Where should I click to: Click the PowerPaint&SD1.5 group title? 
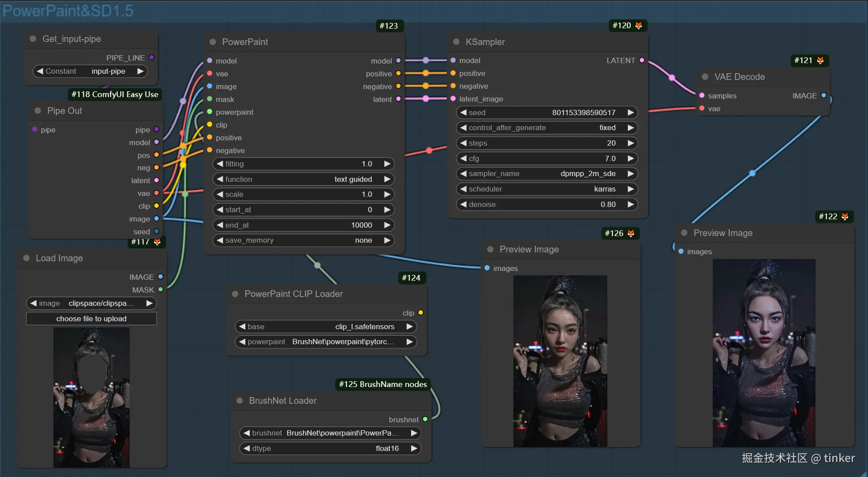68,11
